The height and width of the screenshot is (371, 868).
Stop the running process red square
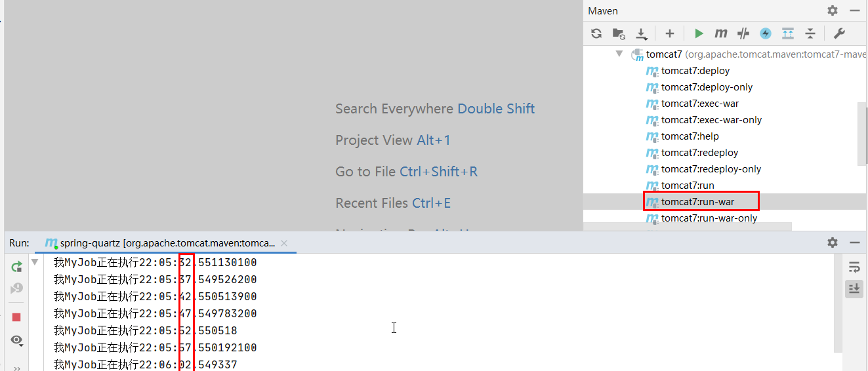(x=16, y=317)
